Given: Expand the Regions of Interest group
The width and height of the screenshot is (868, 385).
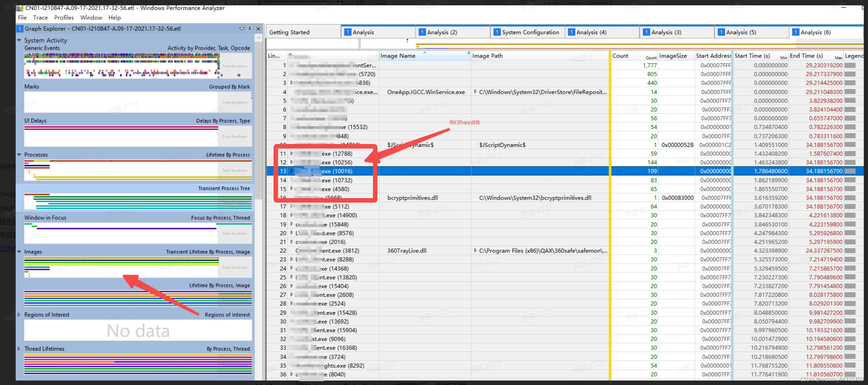Looking at the screenshot, I should [x=19, y=315].
